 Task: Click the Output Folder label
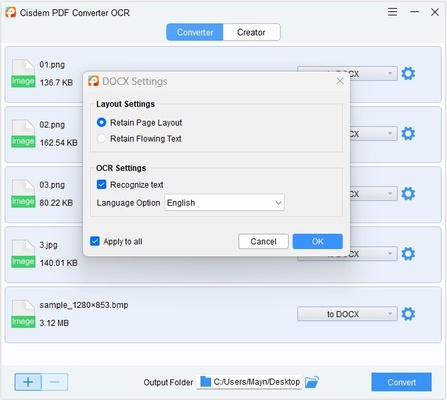(x=168, y=382)
